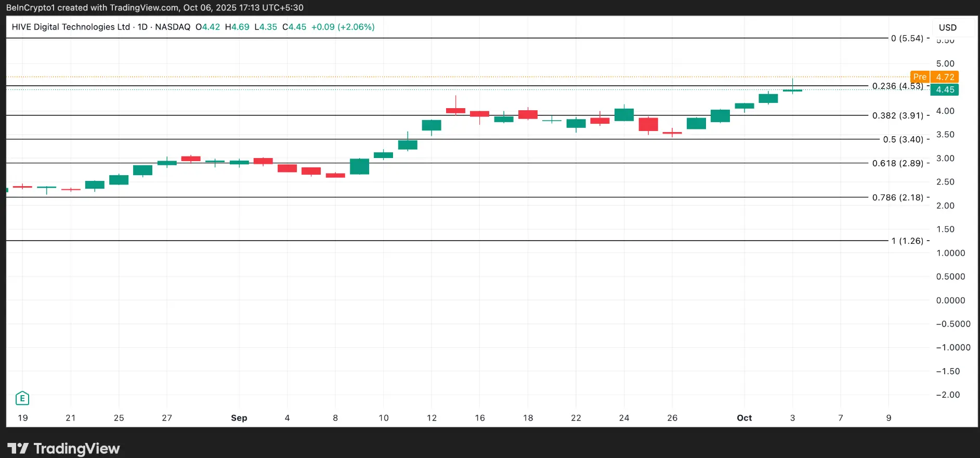Screen dimensions: 980x458
Task: Click the 0.0000 mark on price axis
Action: point(950,300)
